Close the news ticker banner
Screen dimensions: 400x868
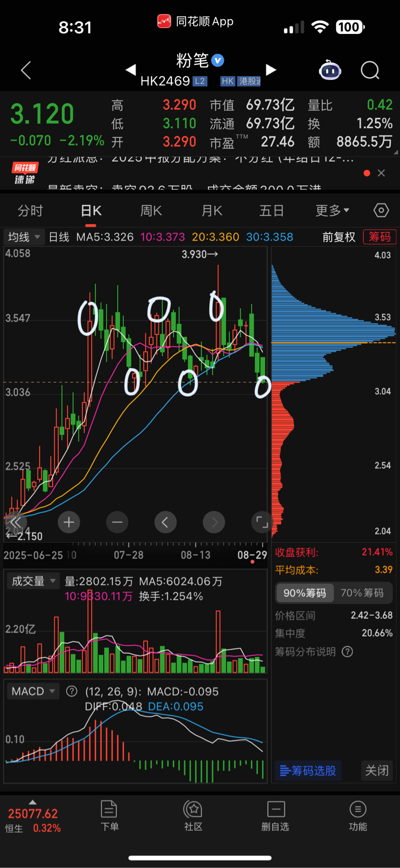(381, 173)
